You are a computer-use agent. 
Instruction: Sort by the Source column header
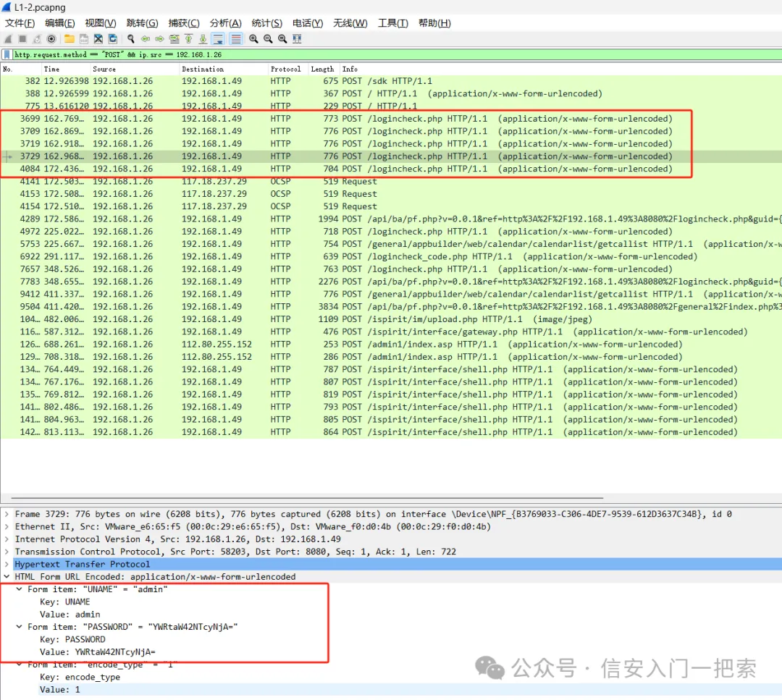coord(134,69)
